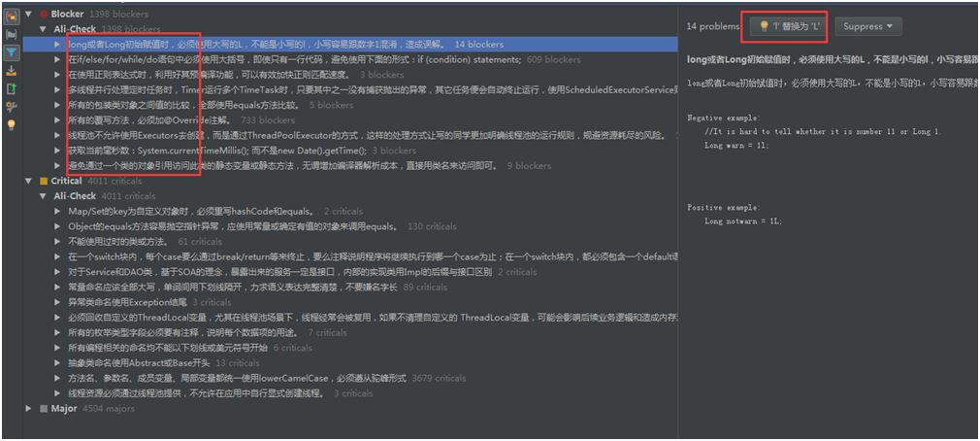980x441 pixels.
Task: Click the gray Major severity icon
Action: [x=44, y=409]
